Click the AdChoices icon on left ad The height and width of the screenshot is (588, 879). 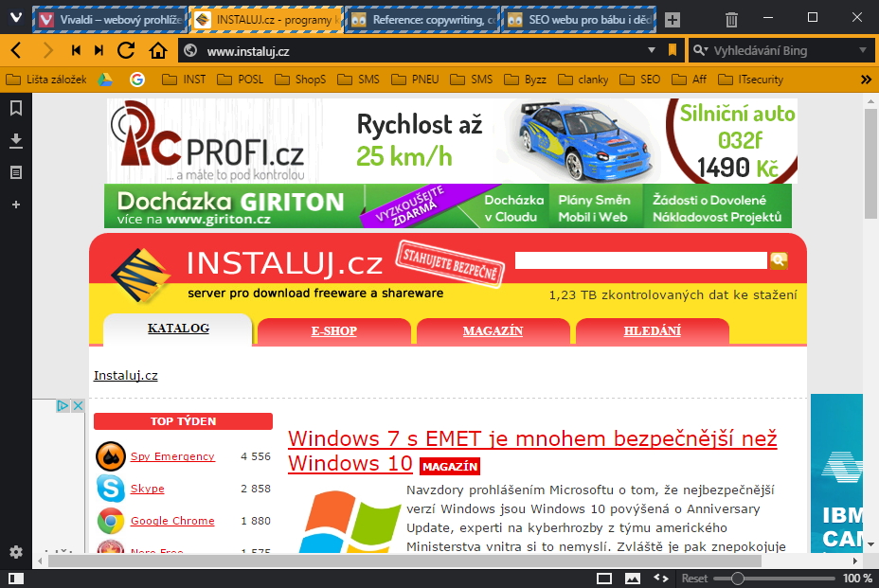pyautogui.click(x=63, y=406)
